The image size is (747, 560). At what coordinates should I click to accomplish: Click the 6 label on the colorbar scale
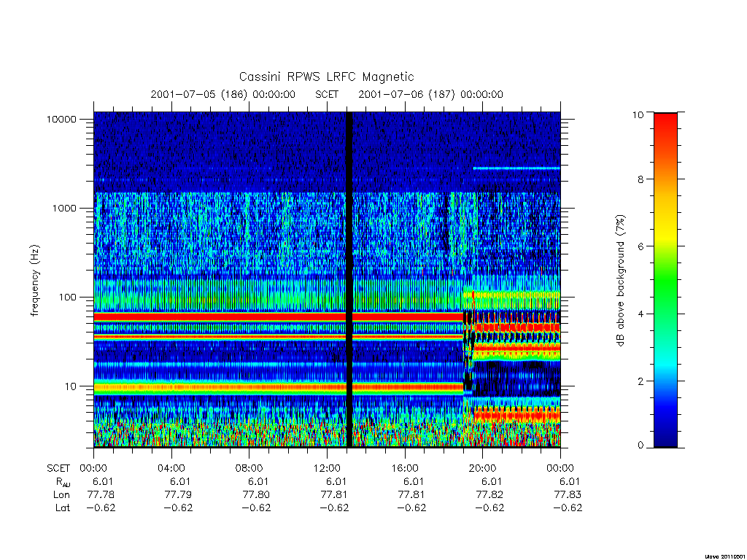pyautogui.click(x=640, y=246)
